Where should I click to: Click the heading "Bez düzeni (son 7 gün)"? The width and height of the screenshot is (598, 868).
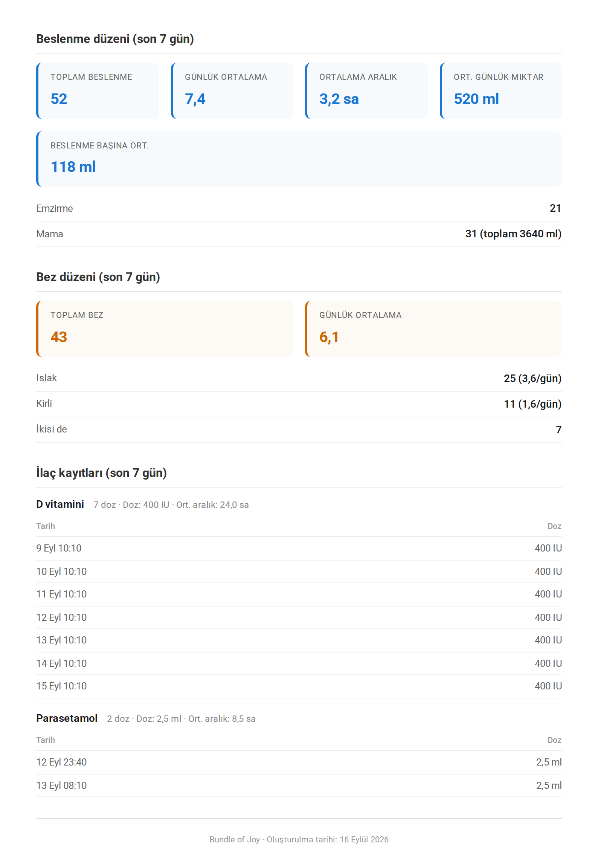click(98, 277)
